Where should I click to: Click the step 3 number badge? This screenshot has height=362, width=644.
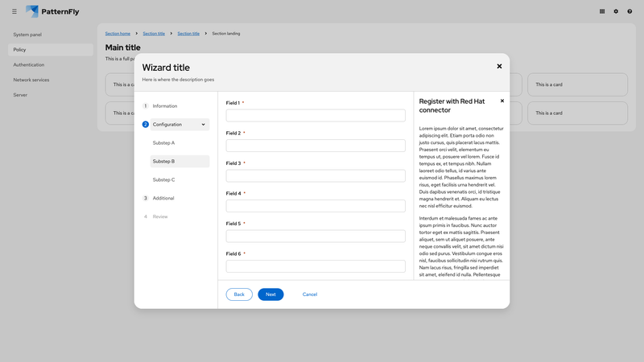pos(146,198)
